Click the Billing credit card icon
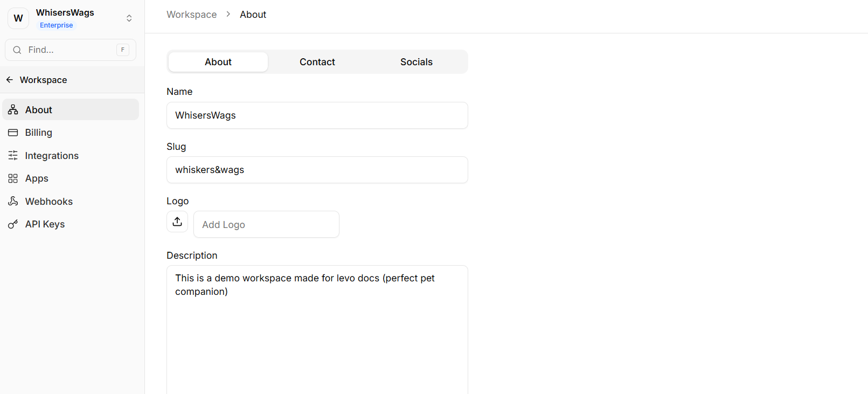Screen dimensions: 868x394 [x=13, y=133]
